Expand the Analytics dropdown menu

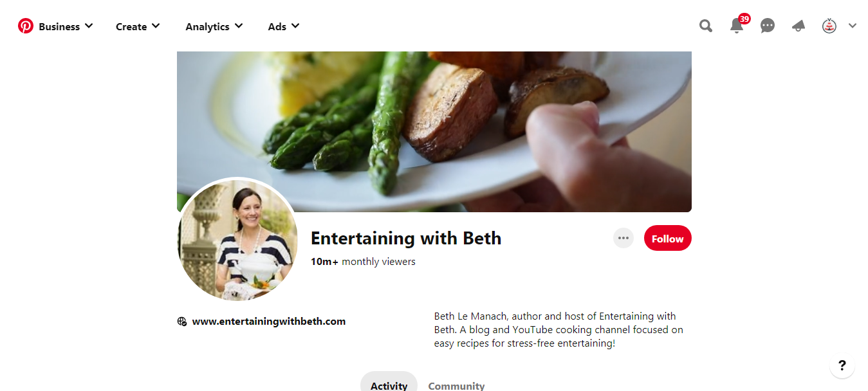(x=214, y=26)
